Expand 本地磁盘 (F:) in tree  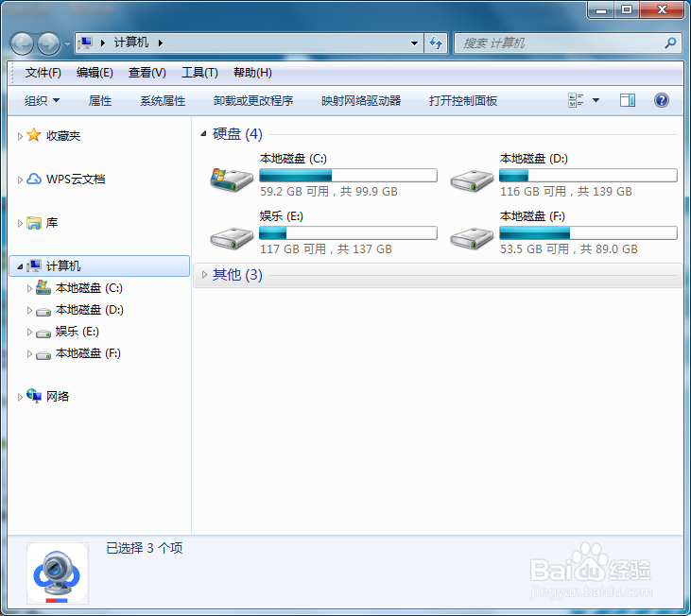tap(29, 353)
